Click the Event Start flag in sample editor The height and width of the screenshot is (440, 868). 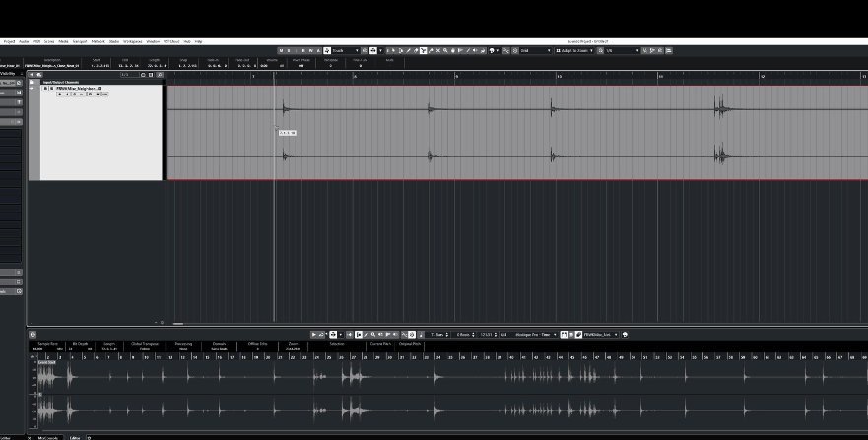(47, 362)
